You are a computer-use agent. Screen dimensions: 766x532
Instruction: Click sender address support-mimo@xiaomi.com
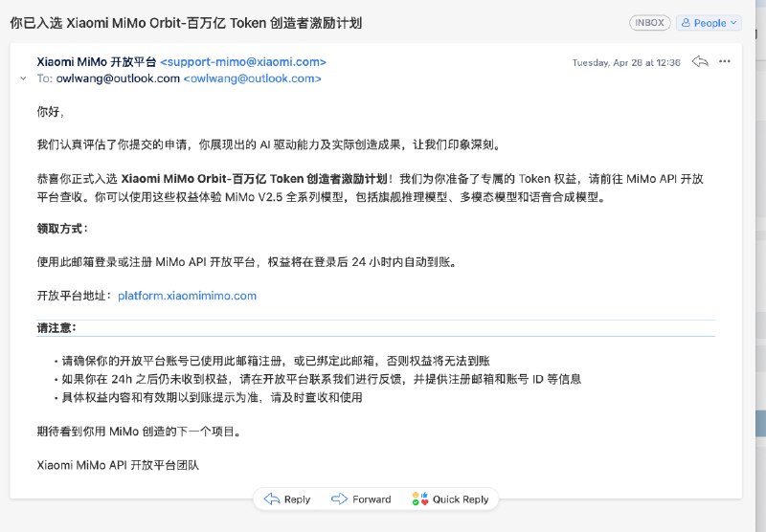(243, 62)
